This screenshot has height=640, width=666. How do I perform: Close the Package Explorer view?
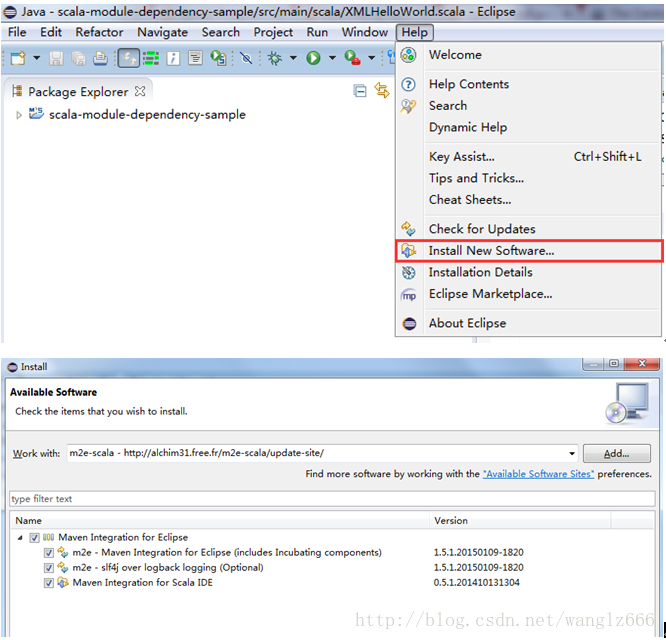(140, 91)
